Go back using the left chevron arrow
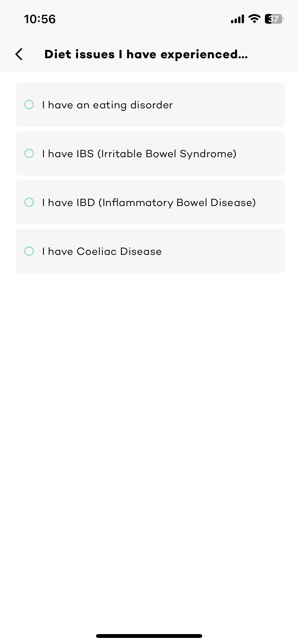Image resolution: width=298 pixels, height=644 pixels. [x=19, y=54]
